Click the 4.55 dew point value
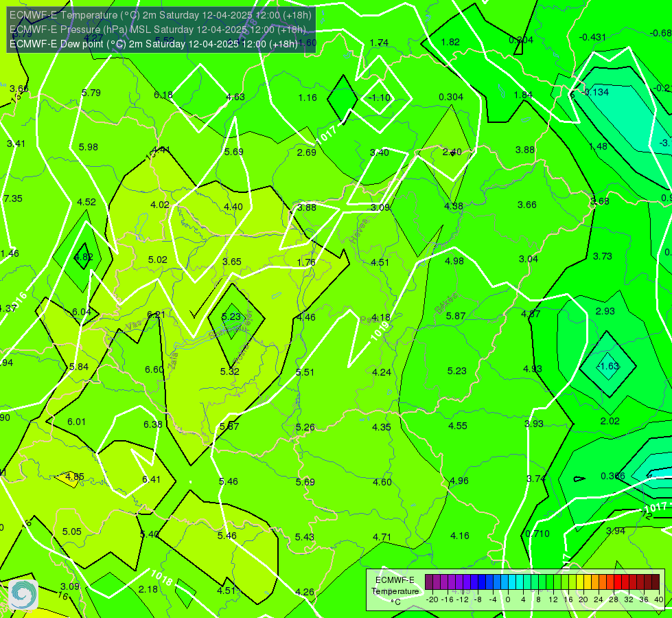Screen dimensions: 672x618 pyautogui.click(x=458, y=426)
